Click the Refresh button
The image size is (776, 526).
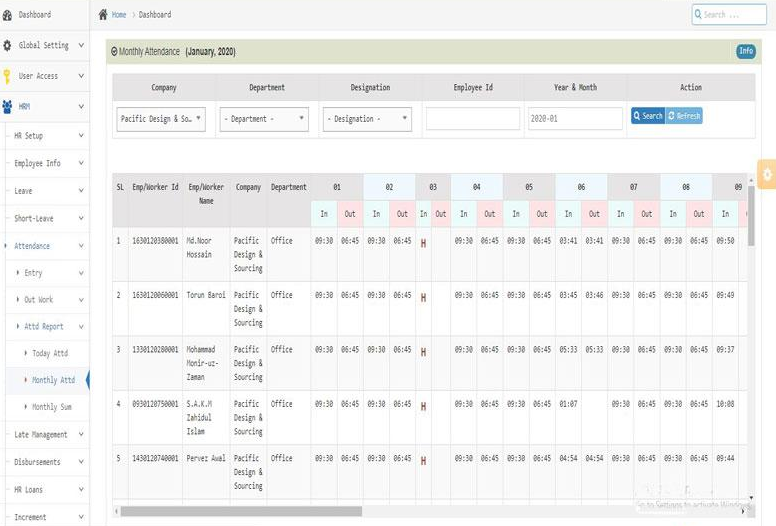click(684, 116)
